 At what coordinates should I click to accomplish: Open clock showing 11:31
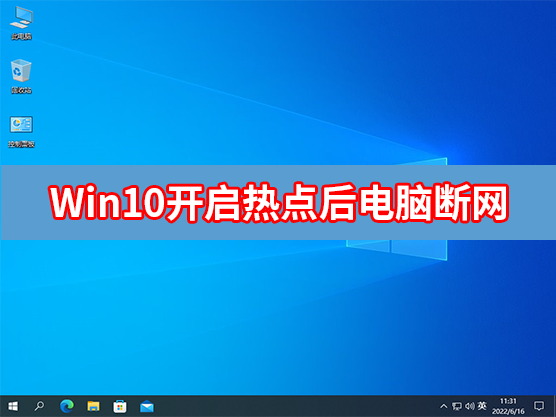point(508,406)
